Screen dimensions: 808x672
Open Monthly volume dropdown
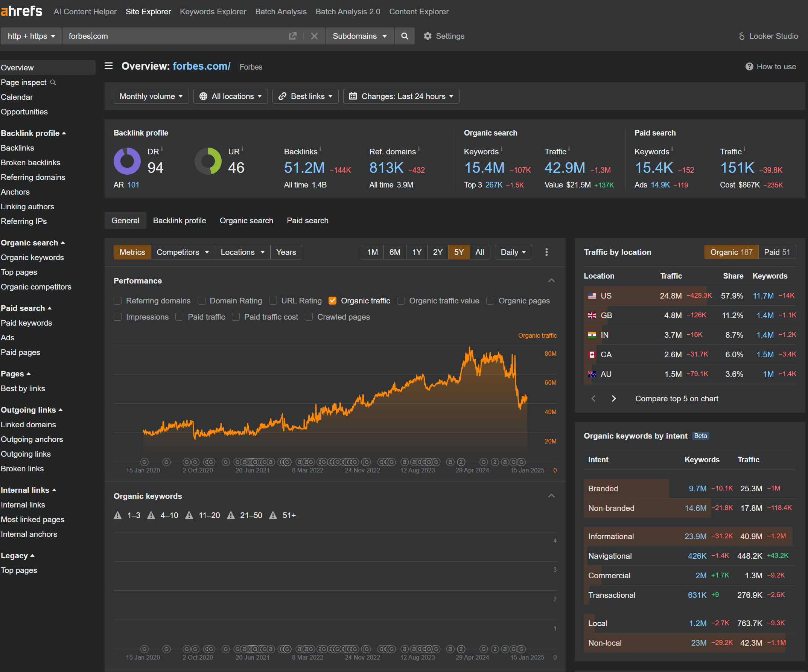[151, 96]
